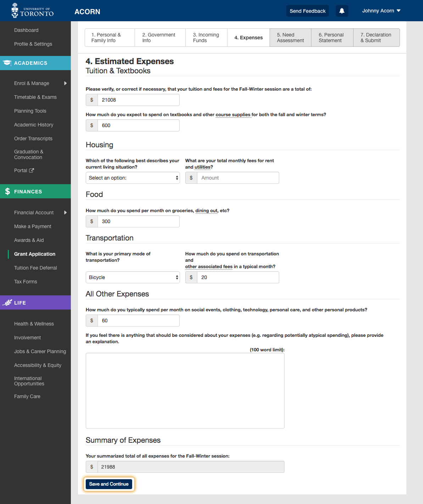Click the Save and Continue button
423x504 pixels.
tap(109, 484)
